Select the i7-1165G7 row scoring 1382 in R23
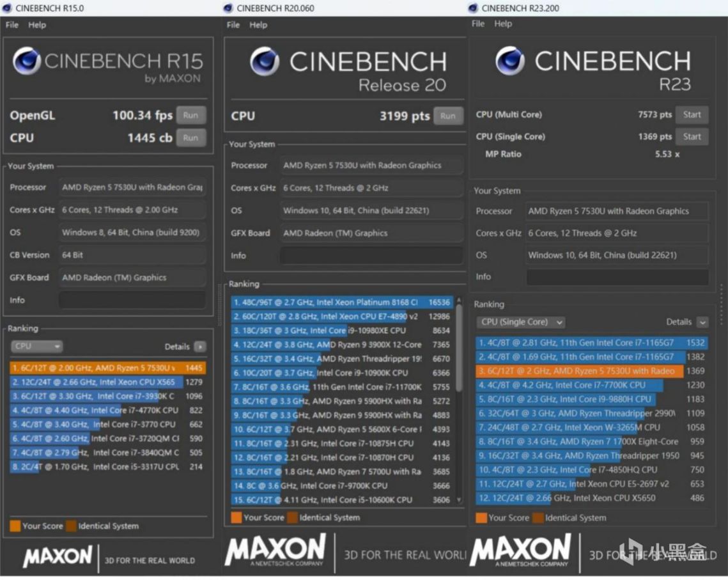This screenshot has height=580, width=728. tap(591, 357)
